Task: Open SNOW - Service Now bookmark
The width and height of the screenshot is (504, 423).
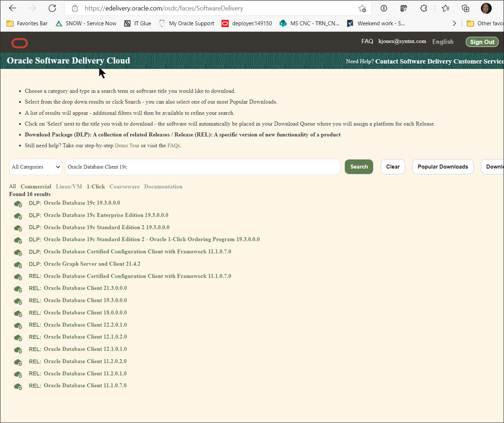Action: (86, 23)
